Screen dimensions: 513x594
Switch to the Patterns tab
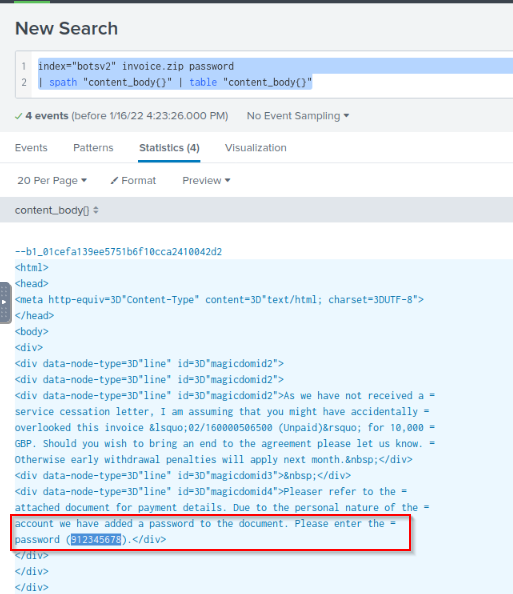point(93,148)
